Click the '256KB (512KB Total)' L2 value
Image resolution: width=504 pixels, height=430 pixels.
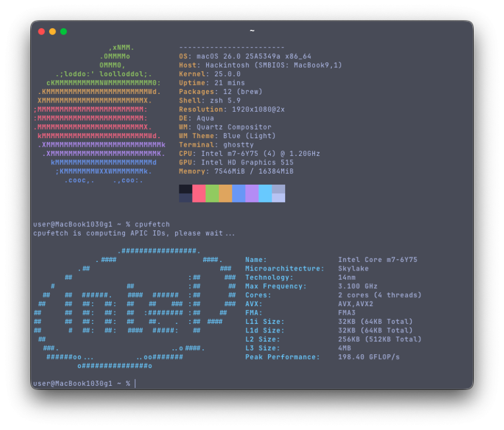click(x=380, y=339)
